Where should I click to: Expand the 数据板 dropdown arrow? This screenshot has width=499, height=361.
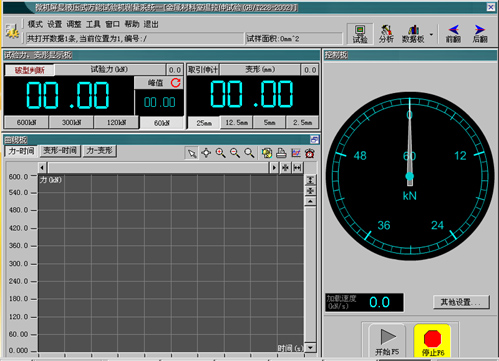coord(431,34)
